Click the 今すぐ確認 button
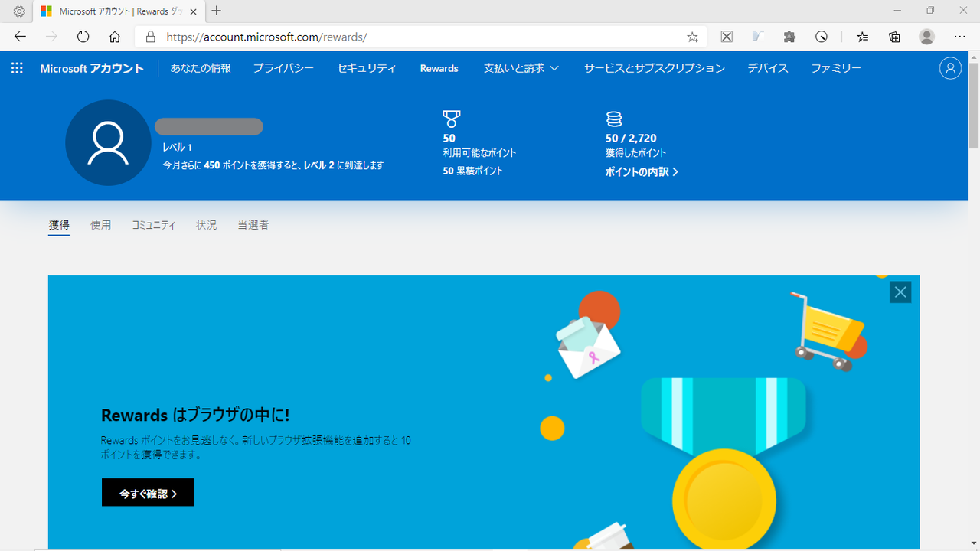The height and width of the screenshot is (551, 980). pyautogui.click(x=148, y=493)
